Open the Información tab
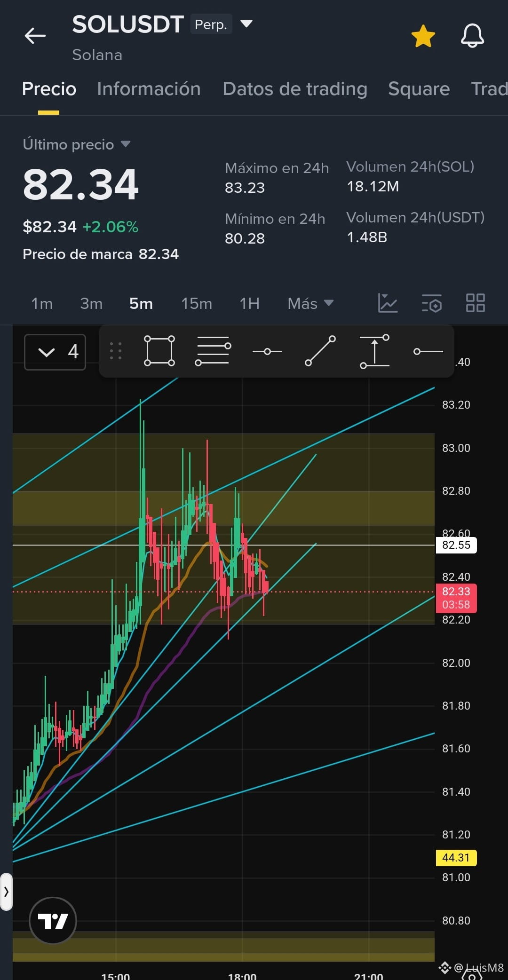The height and width of the screenshot is (980, 508). tap(149, 89)
